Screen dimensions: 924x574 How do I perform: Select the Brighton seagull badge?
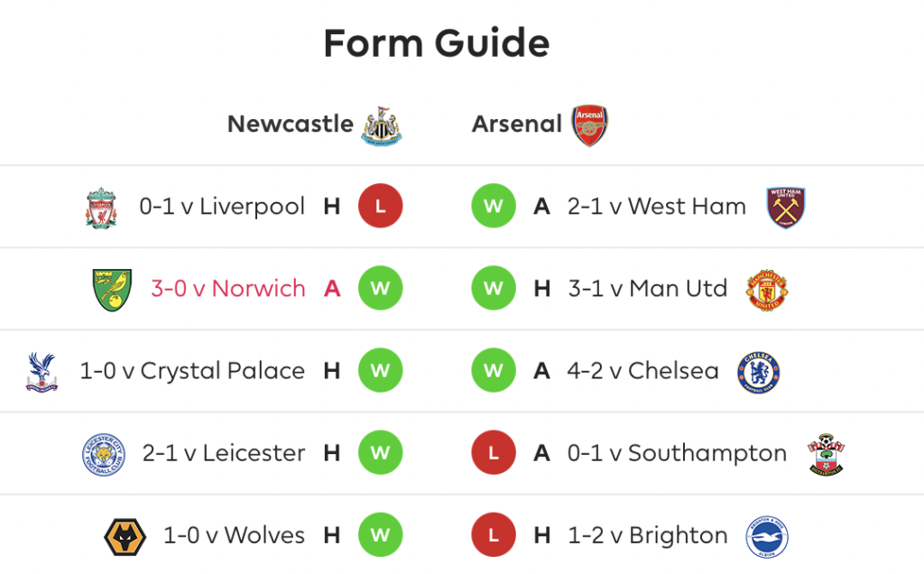tap(767, 536)
